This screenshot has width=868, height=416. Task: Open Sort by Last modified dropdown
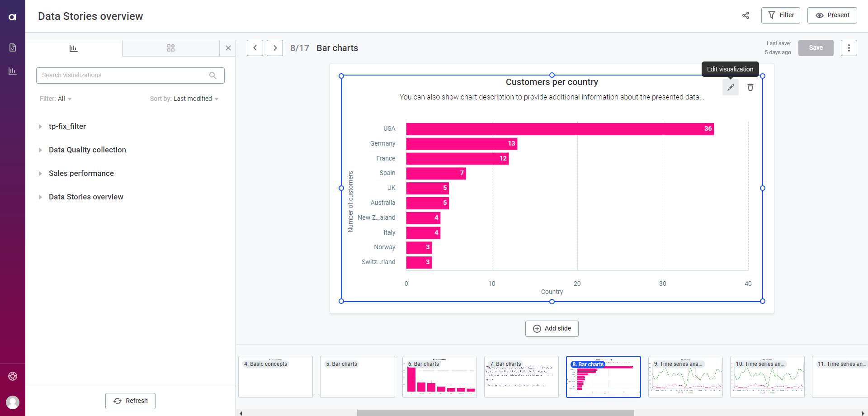(x=184, y=99)
